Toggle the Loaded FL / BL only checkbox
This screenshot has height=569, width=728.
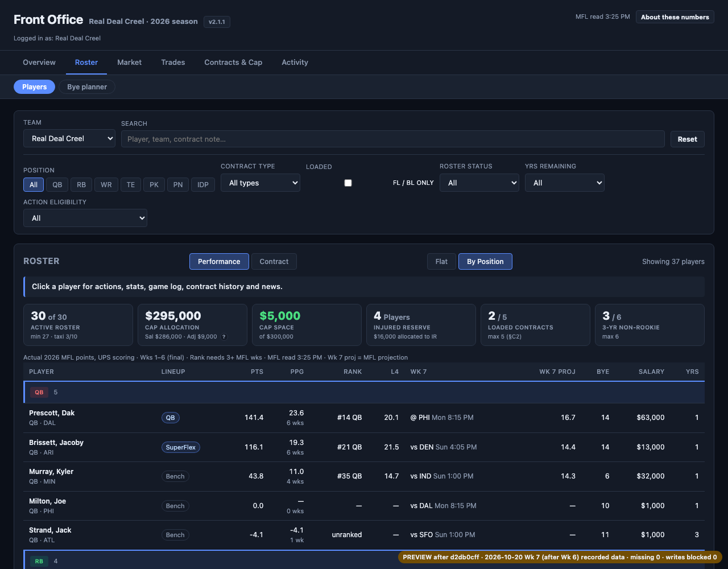pyautogui.click(x=348, y=183)
